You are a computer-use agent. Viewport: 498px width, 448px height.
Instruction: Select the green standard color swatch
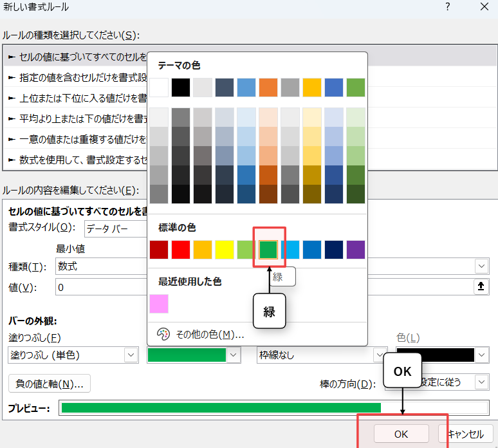[x=268, y=250]
